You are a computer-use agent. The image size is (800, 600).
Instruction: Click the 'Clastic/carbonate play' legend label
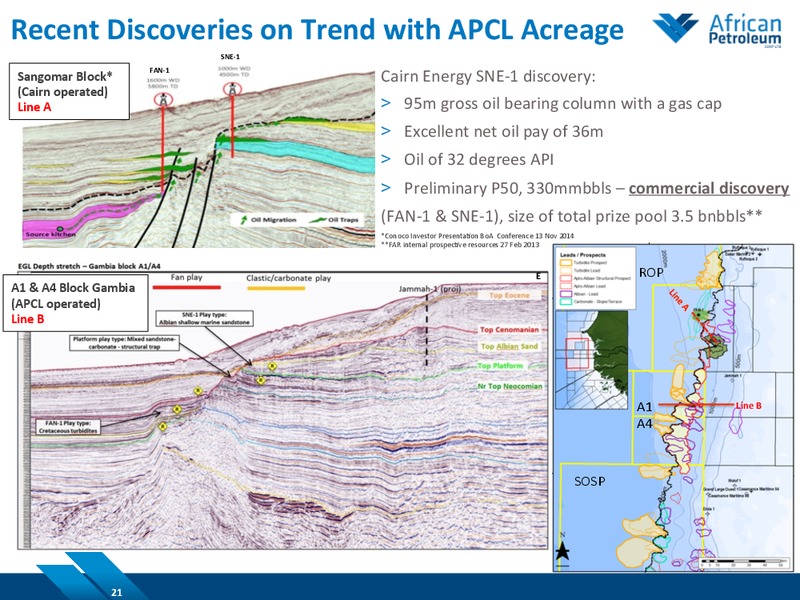pyautogui.click(x=288, y=278)
